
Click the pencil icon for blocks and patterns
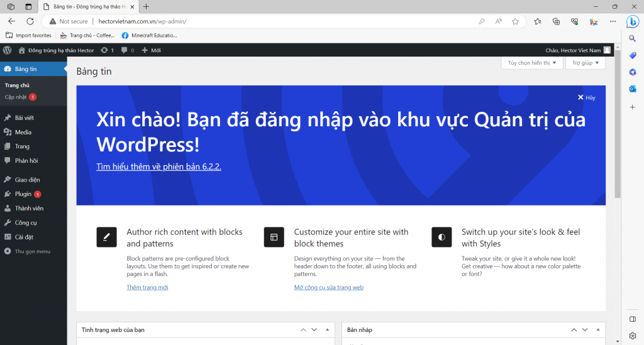coord(106,237)
